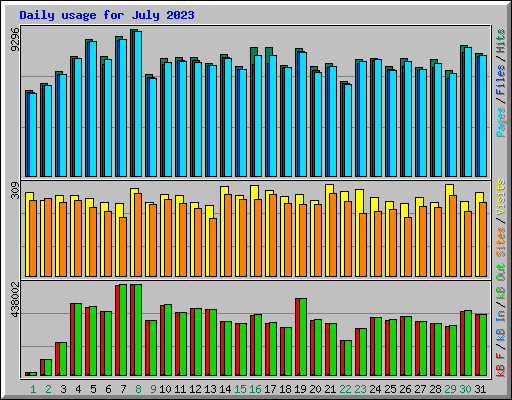512x400 pixels.
Task: Click the 'Visits' legend label
Action: [501, 197]
